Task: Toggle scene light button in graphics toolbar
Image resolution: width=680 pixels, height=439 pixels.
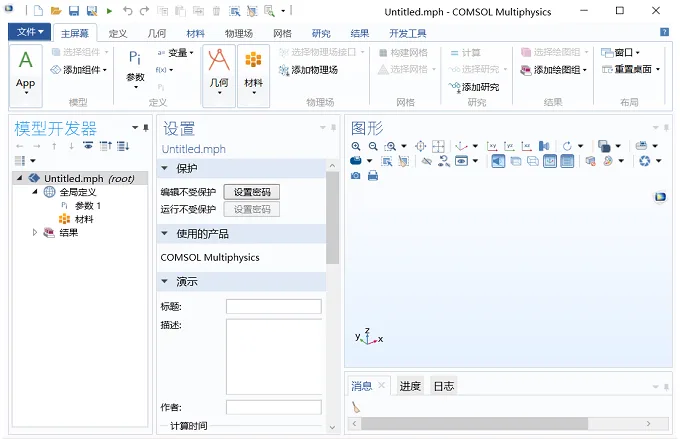Action: point(498,161)
